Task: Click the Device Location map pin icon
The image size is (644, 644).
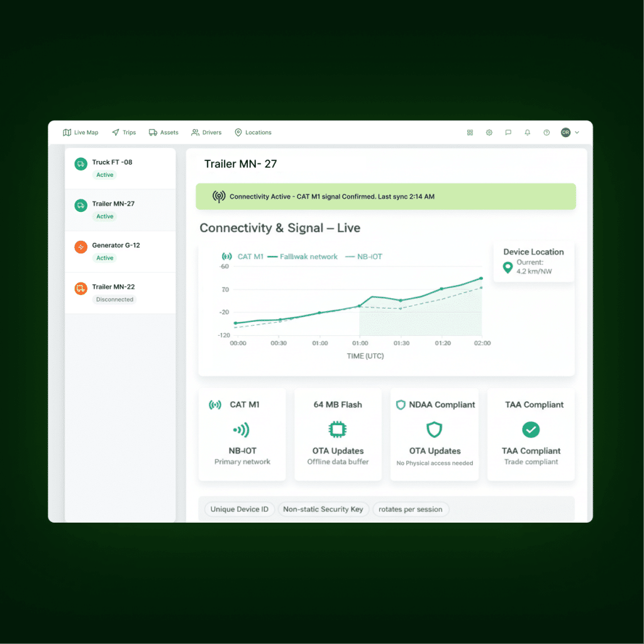Action: [x=508, y=267]
